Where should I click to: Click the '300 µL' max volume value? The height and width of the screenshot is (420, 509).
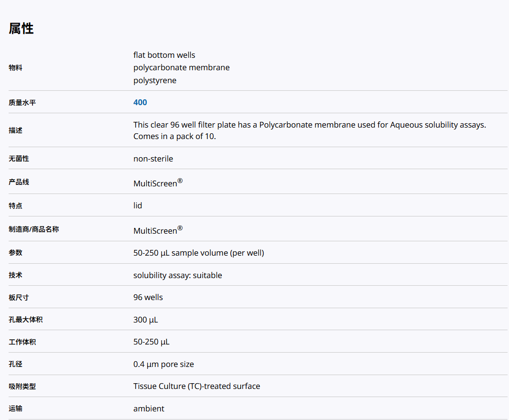coord(145,320)
